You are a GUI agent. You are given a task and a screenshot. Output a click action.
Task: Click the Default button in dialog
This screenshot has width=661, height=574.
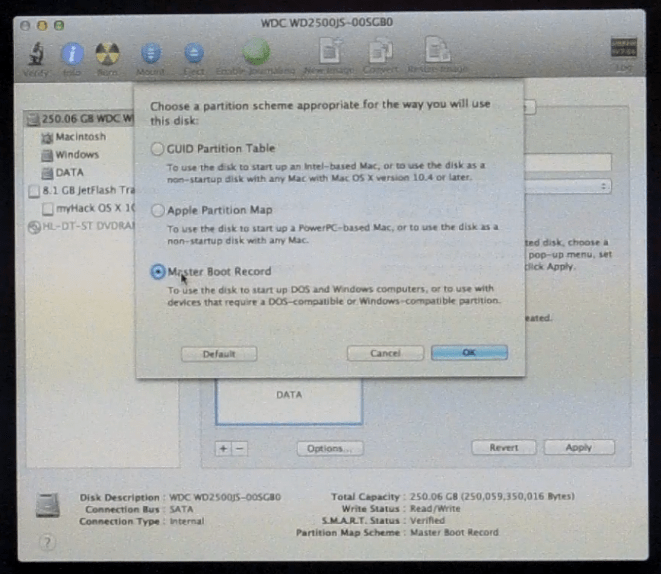[219, 354]
